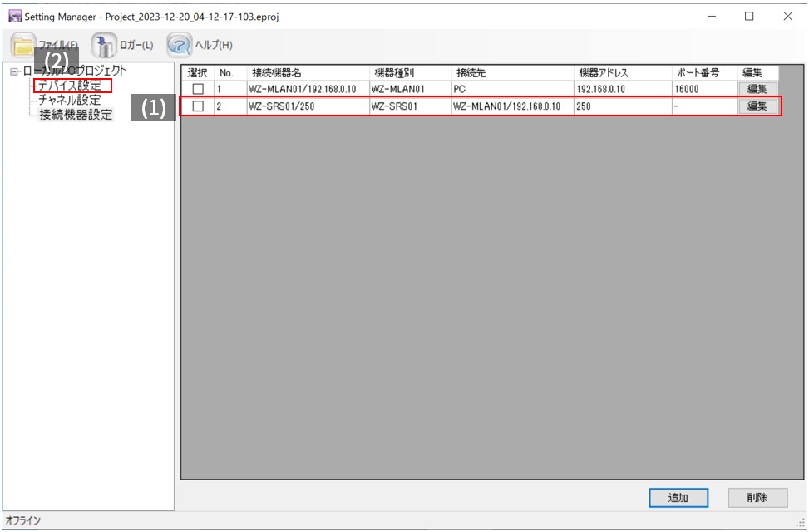Click the ポート番号 column header
809x532 pixels.
coord(704,73)
